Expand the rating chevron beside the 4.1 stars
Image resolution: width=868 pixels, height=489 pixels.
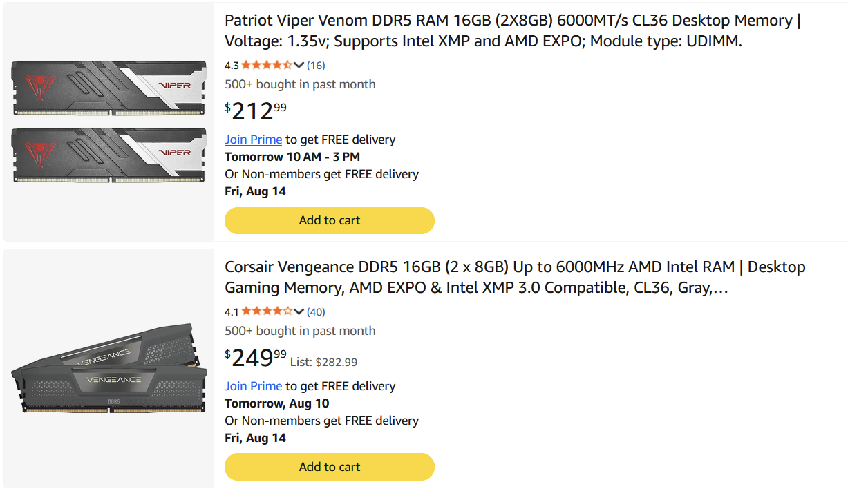tap(299, 312)
